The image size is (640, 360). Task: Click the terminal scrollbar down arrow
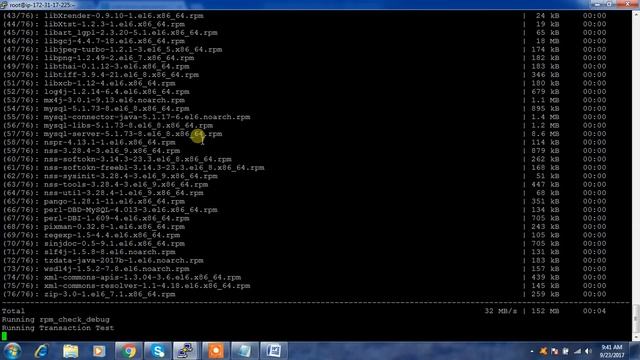[636, 338]
